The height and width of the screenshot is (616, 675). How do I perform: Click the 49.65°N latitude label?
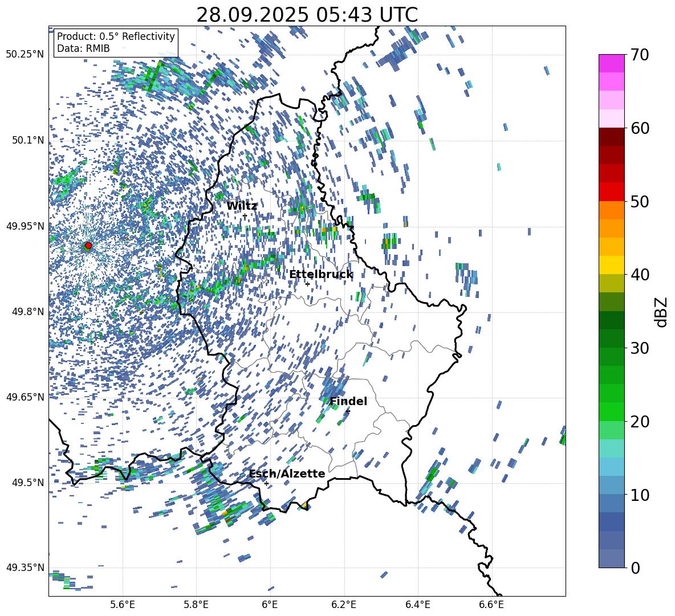coord(25,397)
